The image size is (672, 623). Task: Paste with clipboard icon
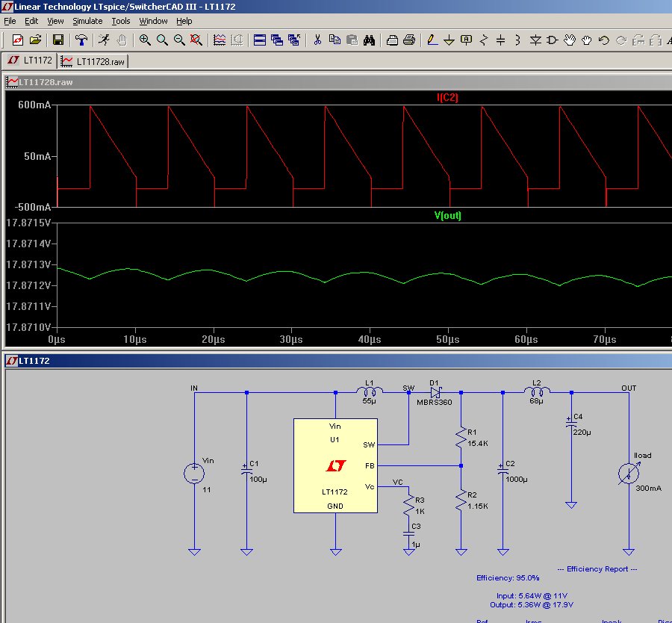pos(352,40)
